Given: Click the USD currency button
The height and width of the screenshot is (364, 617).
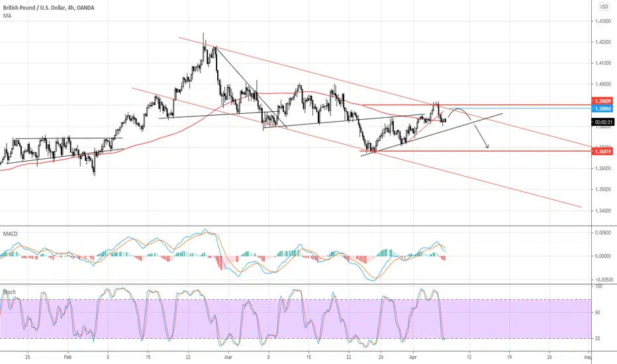Looking at the screenshot, I should 604,7.
